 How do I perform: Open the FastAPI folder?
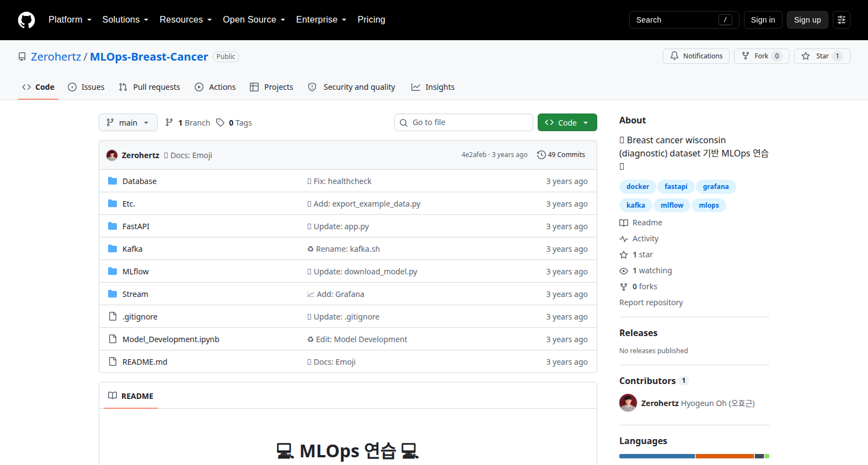pyautogui.click(x=136, y=226)
